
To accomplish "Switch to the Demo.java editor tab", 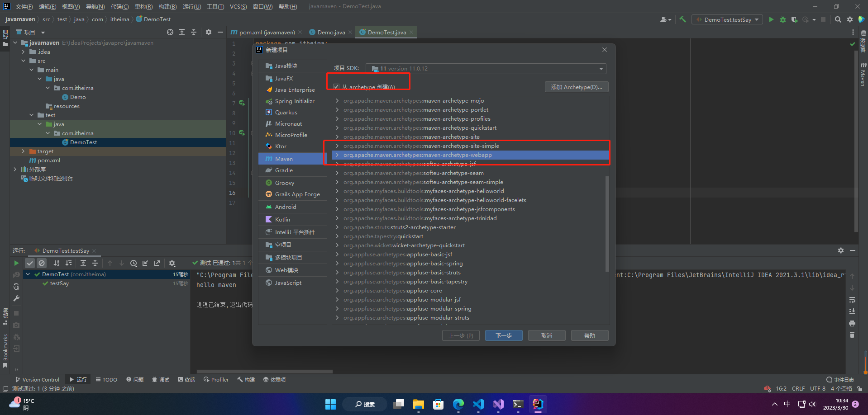I will 331,33.
